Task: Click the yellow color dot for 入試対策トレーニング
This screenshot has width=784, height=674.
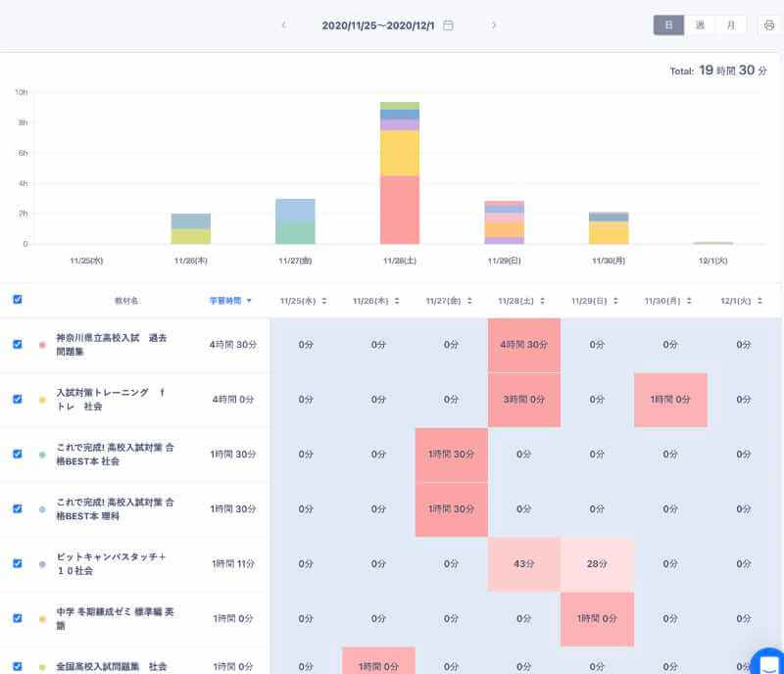Action: coord(42,400)
